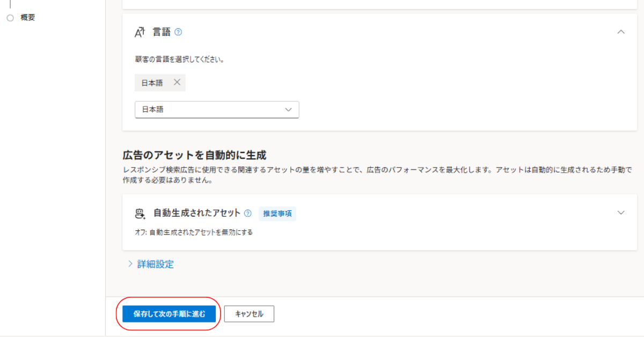This screenshot has width=644, height=337.
Task: Click the 言語 translation icon
Action: (140, 32)
